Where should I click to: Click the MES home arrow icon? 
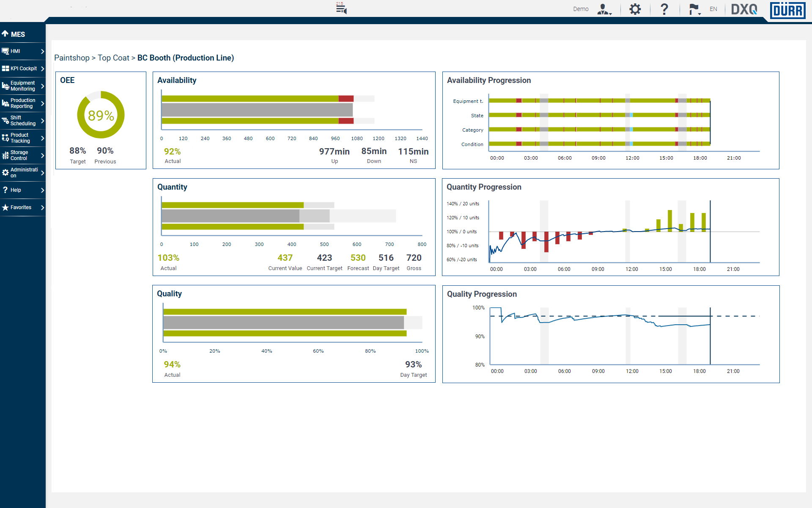click(x=5, y=34)
